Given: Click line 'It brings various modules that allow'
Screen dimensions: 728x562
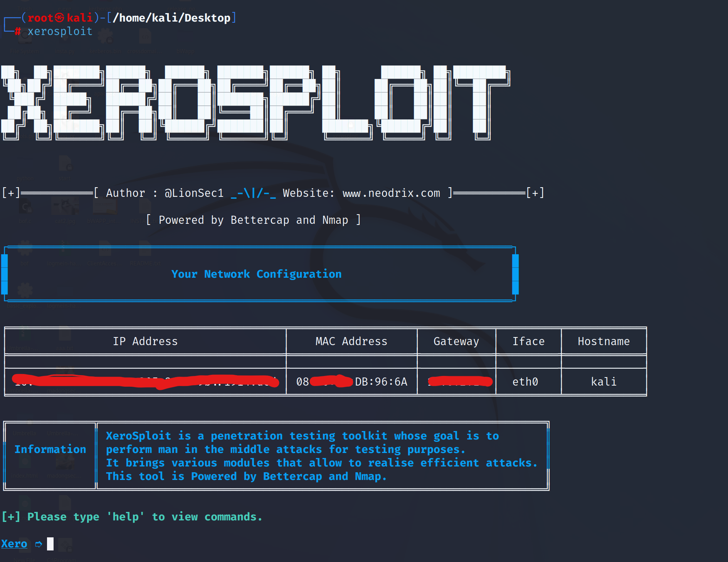Looking at the screenshot, I should coord(321,463).
